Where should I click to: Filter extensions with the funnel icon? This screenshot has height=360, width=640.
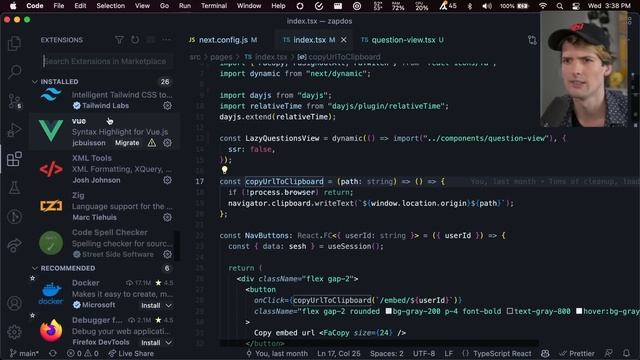click(x=119, y=40)
